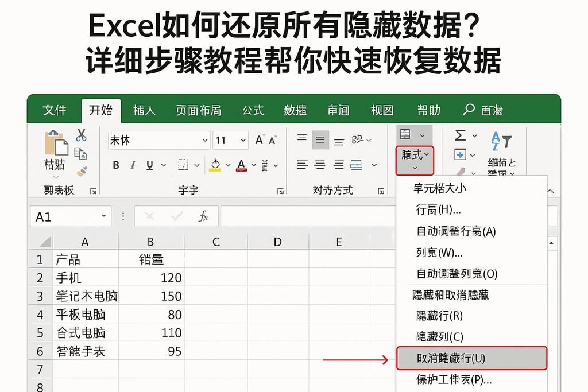This screenshot has width=588, height=392.
Task: Switch to the 插入 ribbon tab
Action: (145, 110)
